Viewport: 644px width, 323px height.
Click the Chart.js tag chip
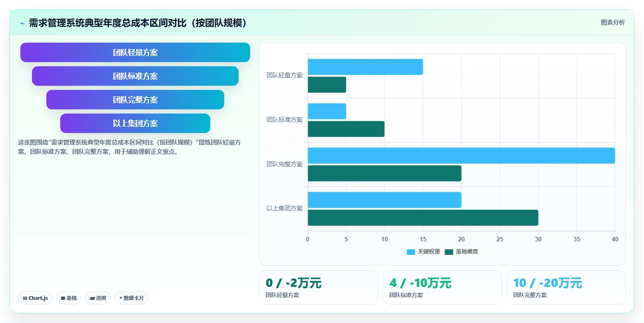point(35,298)
